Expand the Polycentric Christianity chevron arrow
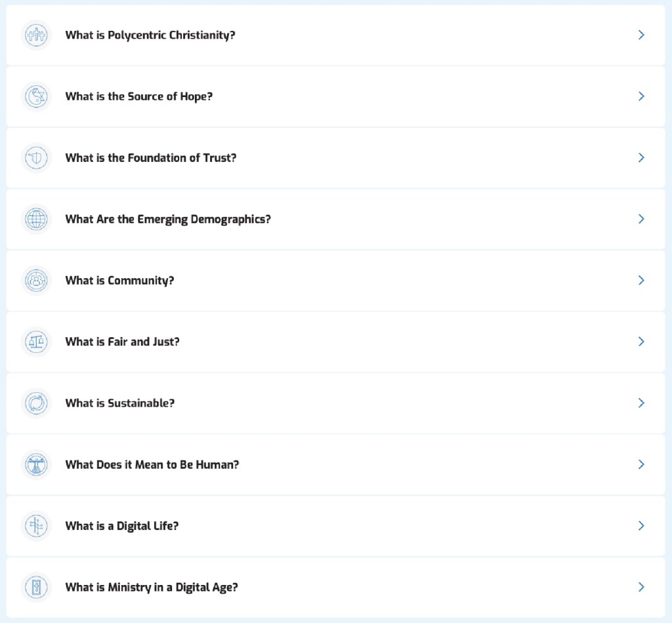Screen dimensions: 672x623 [641, 35]
